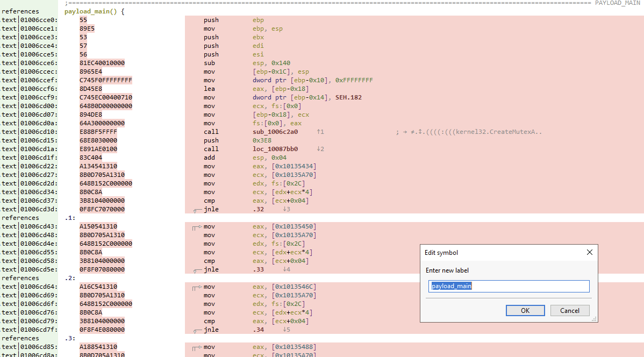This screenshot has height=357, width=644.
Task: Click operand 0x10135488
Action: coord(294,347)
